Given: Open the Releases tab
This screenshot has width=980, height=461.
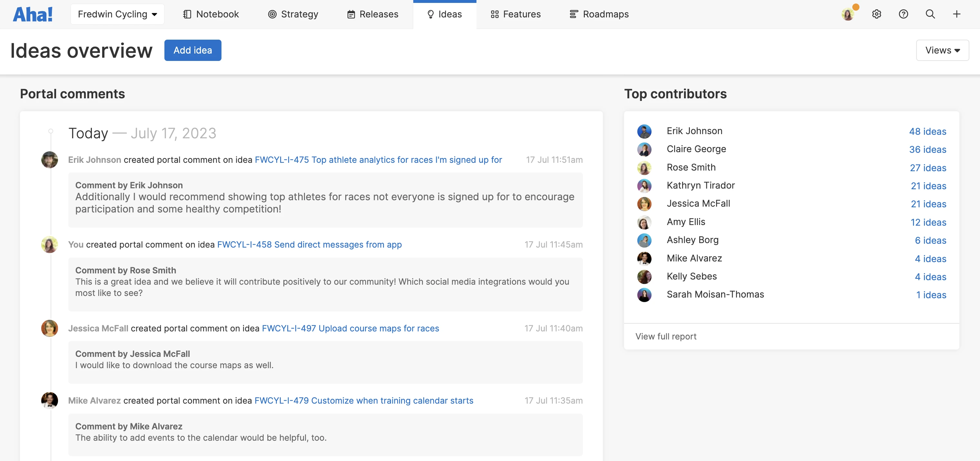Looking at the screenshot, I should pyautogui.click(x=372, y=14).
